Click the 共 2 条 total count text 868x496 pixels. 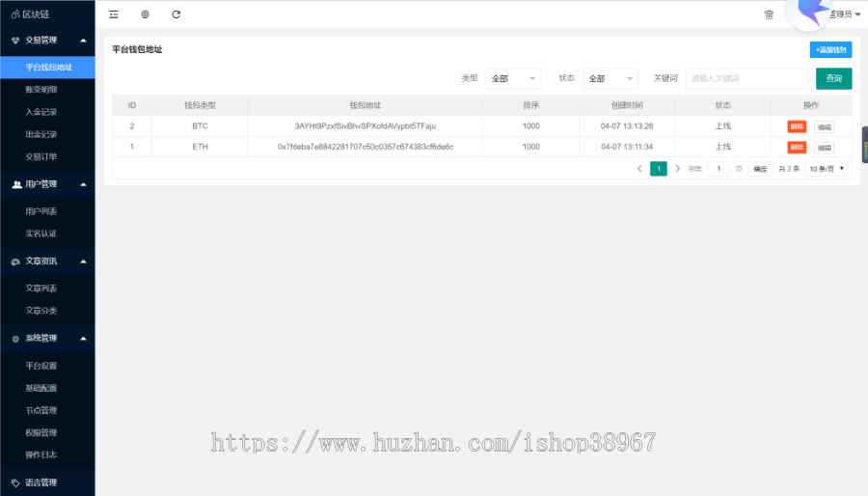789,169
